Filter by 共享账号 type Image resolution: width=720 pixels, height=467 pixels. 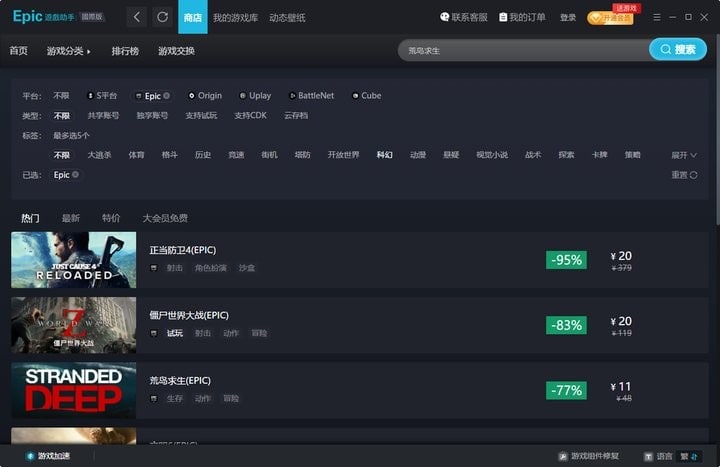pos(103,115)
